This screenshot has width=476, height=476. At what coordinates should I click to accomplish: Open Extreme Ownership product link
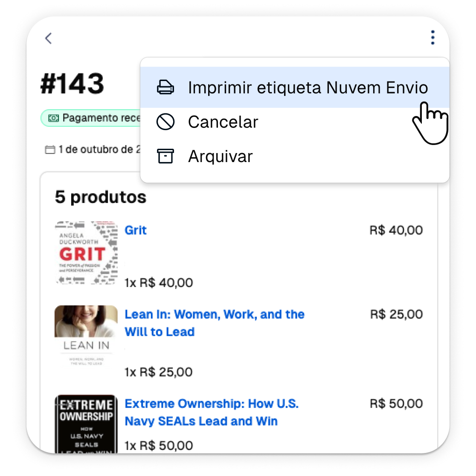tap(212, 412)
